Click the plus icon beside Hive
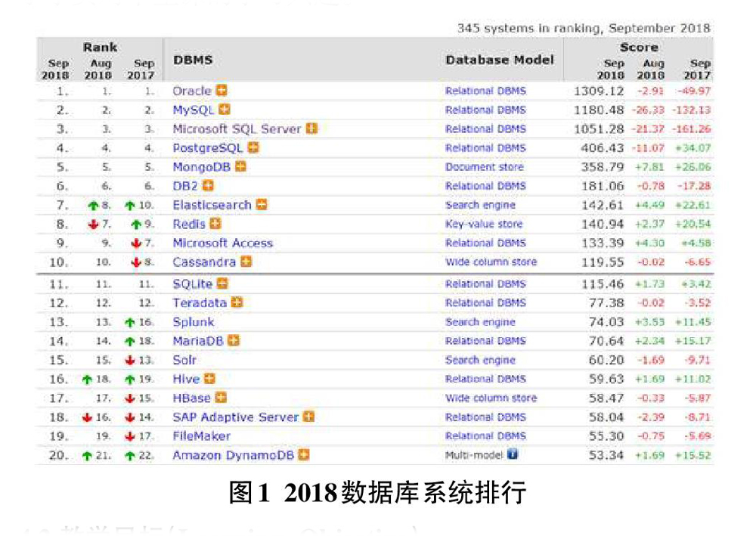This screenshot has width=756, height=536. pos(209,379)
